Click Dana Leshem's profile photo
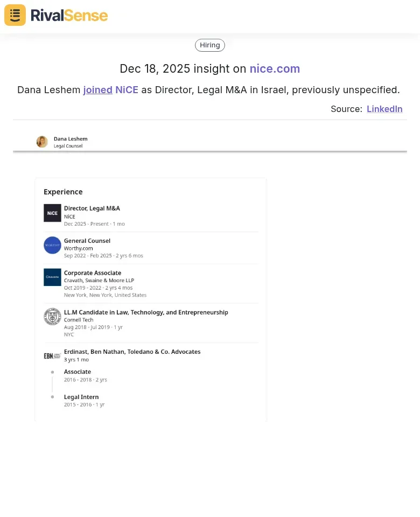This screenshot has width=420, height=517. 42,142
